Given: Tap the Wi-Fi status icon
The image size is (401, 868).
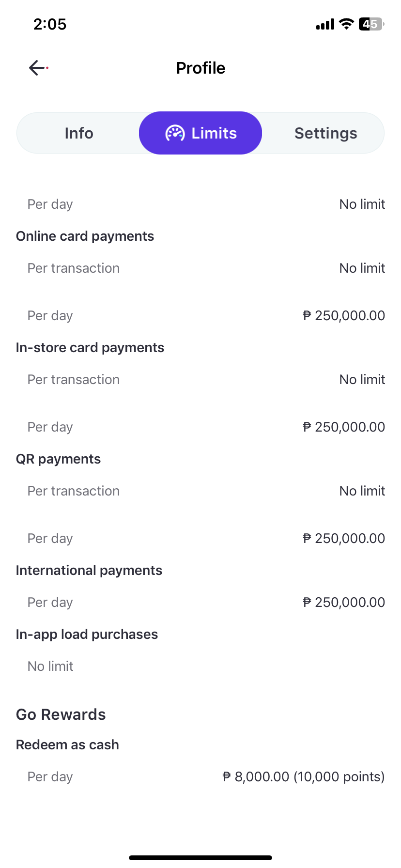Looking at the screenshot, I should 346,24.
